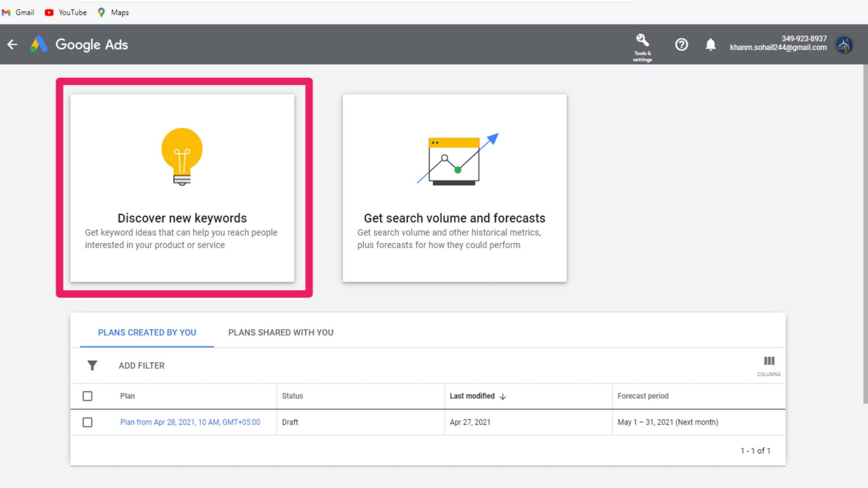The width and height of the screenshot is (868, 488).
Task: Select the Plans Created By You tab
Action: (x=147, y=333)
